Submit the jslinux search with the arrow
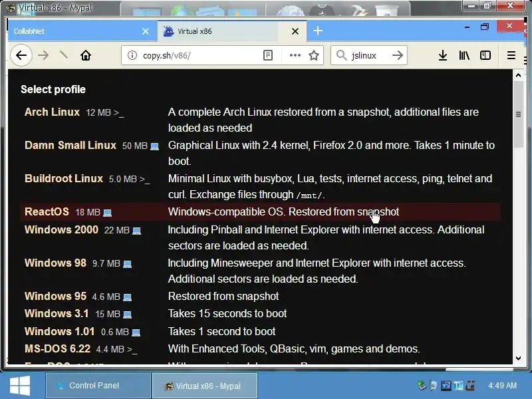The height and width of the screenshot is (399, 532). [397, 55]
